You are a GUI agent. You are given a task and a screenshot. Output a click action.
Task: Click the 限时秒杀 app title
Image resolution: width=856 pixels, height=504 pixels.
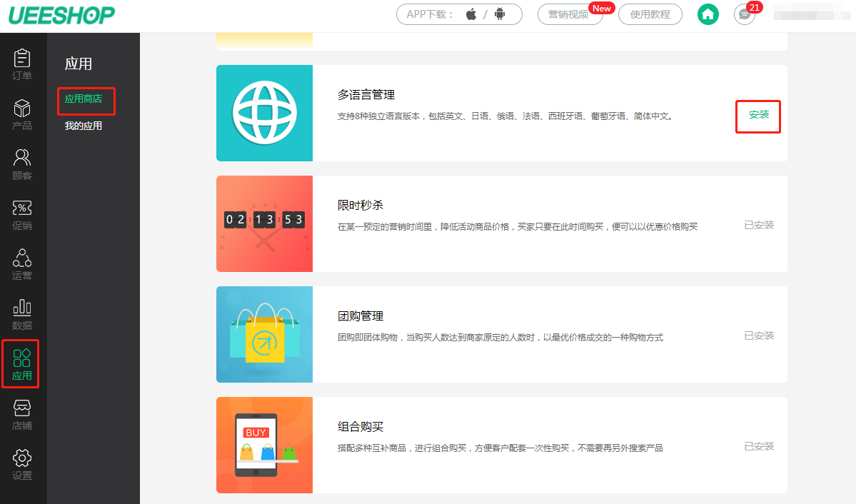(361, 206)
